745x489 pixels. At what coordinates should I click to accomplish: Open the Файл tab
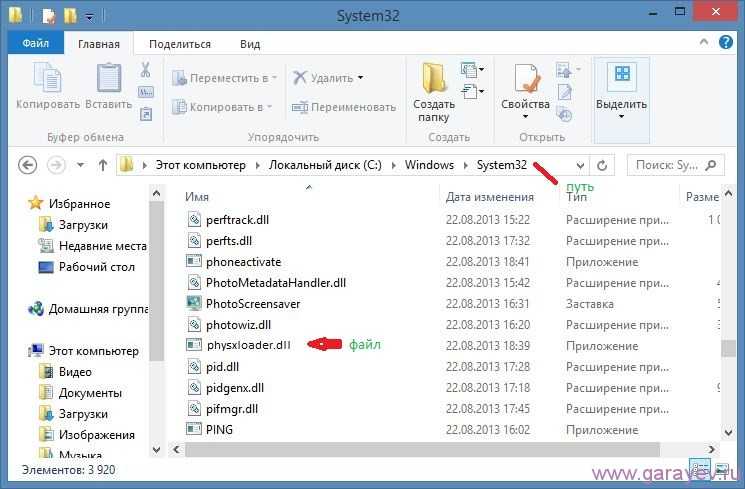click(x=36, y=43)
